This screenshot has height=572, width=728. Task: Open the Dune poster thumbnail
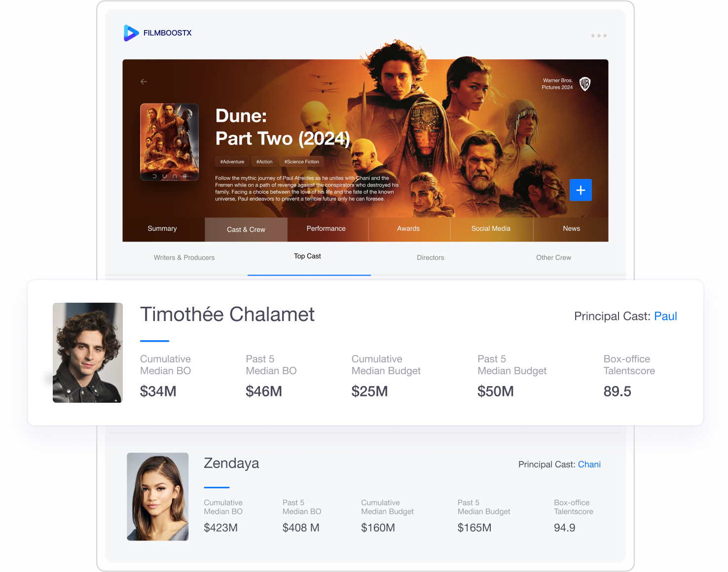click(x=170, y=142)
